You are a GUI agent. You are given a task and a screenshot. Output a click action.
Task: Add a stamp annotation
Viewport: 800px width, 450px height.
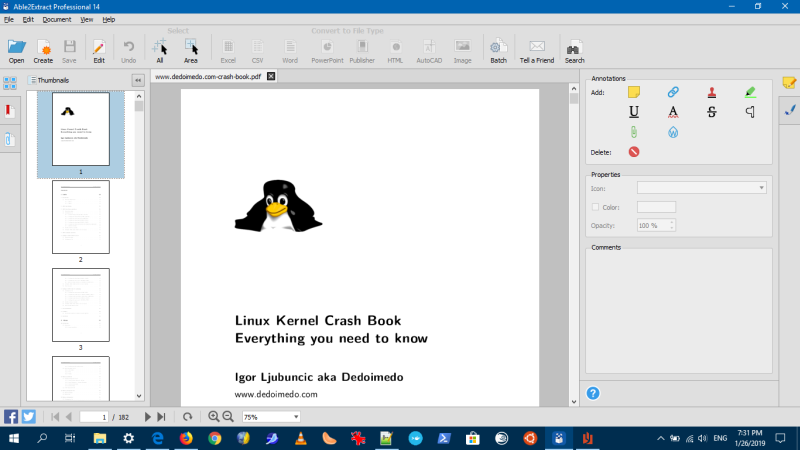pos(711,92)
